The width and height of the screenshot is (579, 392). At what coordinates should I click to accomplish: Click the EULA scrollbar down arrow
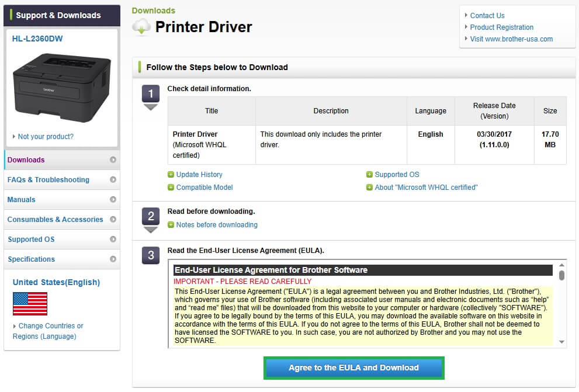pyautogui.click(x=561, y=342)
